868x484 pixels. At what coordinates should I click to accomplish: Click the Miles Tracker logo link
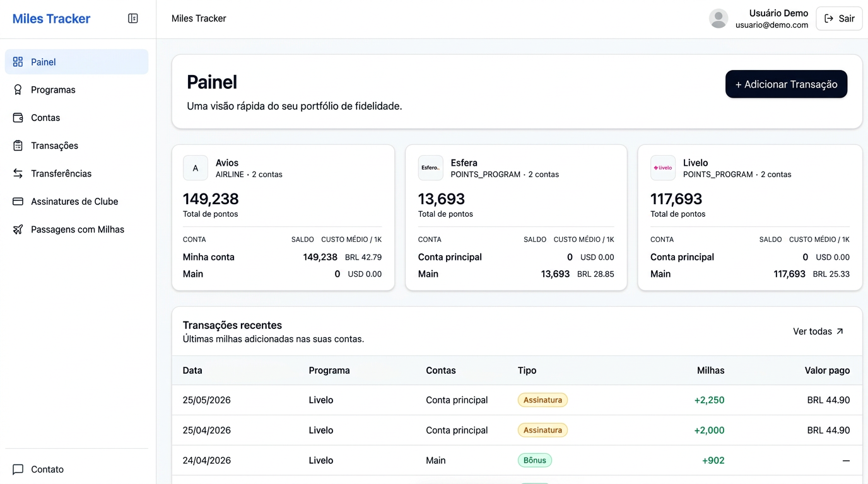tap(51, 18)
